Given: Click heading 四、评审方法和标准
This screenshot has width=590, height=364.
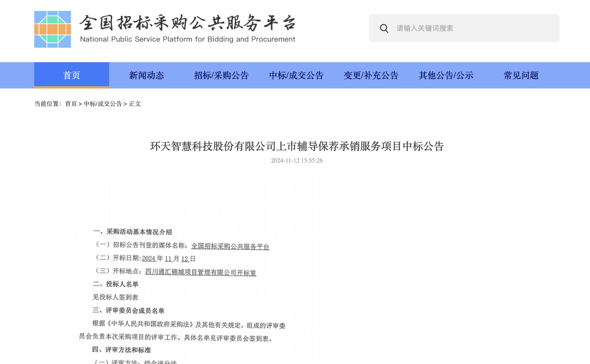Looking at the screenshot, I should tap(122, 350).
